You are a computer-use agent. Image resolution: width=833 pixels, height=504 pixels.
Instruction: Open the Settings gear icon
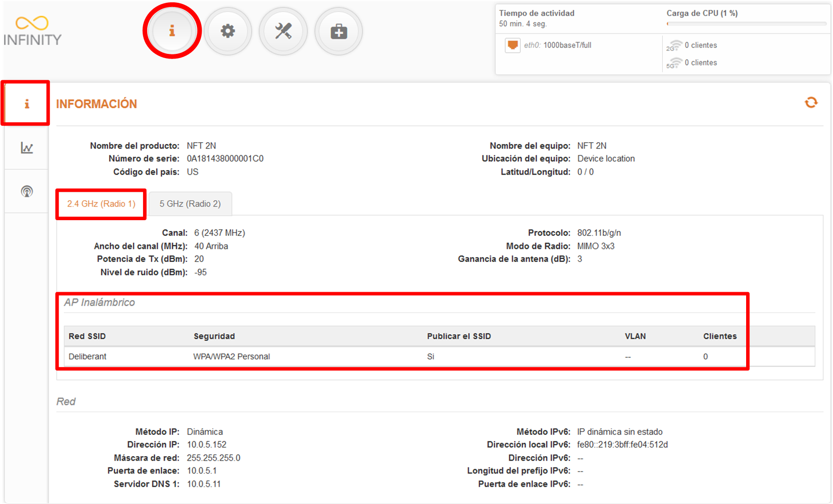(x=228, y=31)
